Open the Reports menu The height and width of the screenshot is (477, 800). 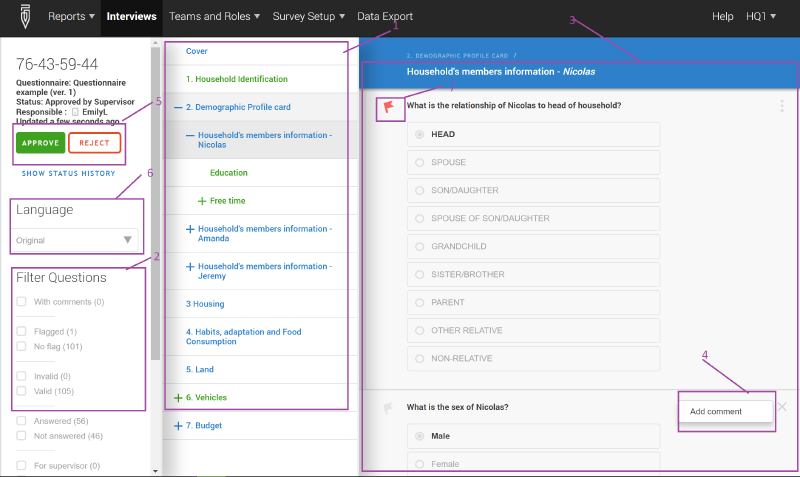(71, 16)
